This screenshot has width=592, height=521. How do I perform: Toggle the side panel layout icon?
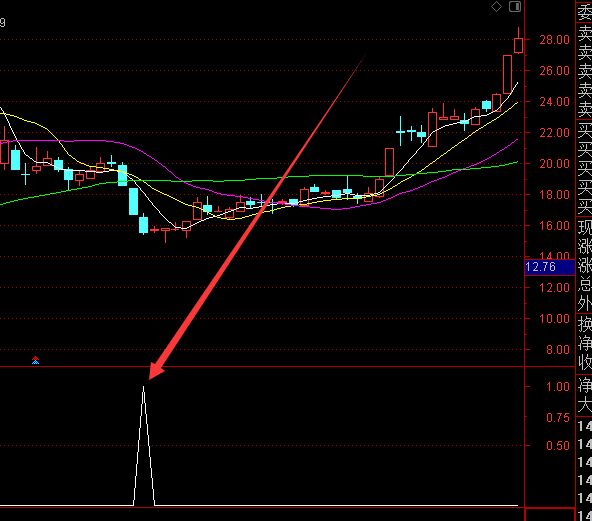pyautogui.click(x=515, y=6)
